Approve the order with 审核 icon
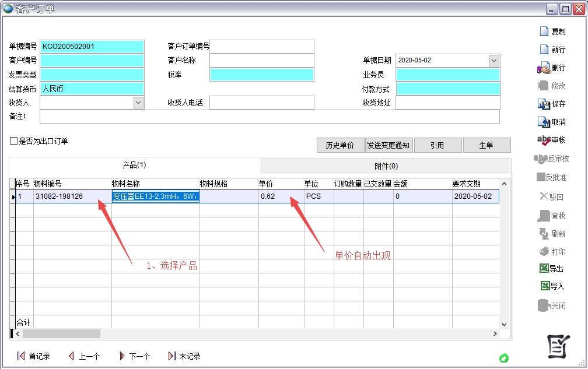Viewport: 588px width, 369px height. 544,140
